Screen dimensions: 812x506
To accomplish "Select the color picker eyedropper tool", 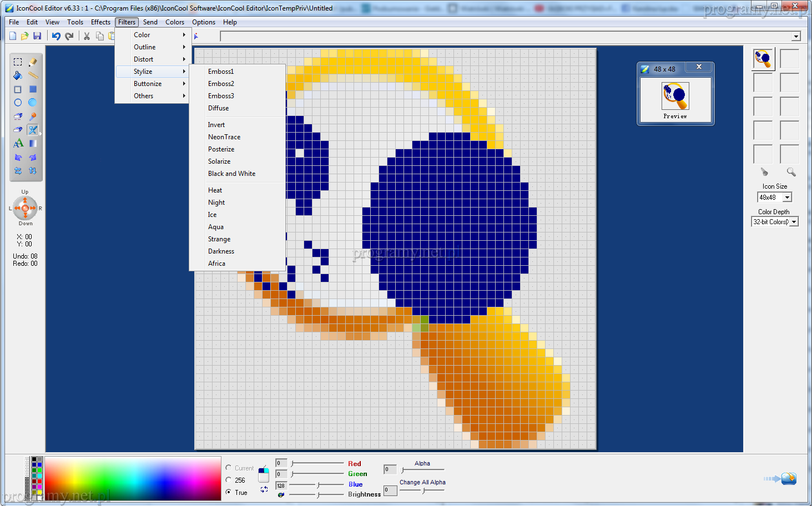I will 33,117.
